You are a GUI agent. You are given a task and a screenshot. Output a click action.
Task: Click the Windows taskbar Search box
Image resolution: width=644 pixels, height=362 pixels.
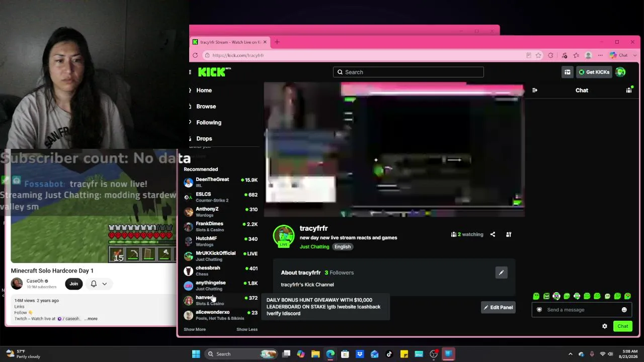point(242,354)
